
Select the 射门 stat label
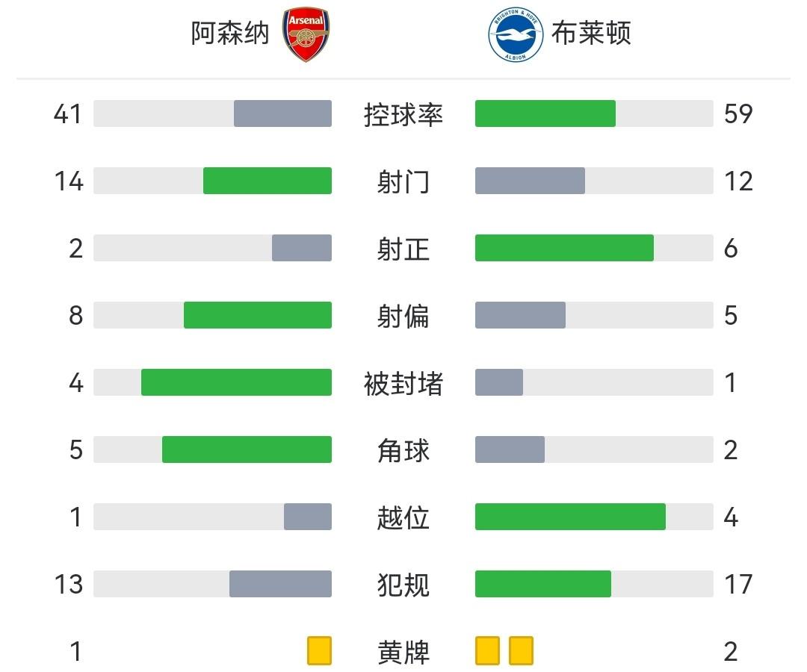[403, 181]
